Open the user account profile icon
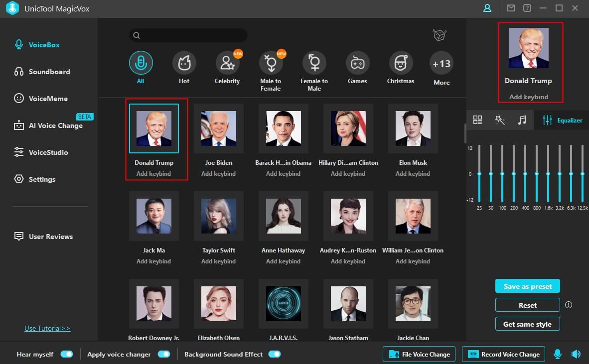The width and height of the screenshot is (589, 364). [x=487, y=8]
